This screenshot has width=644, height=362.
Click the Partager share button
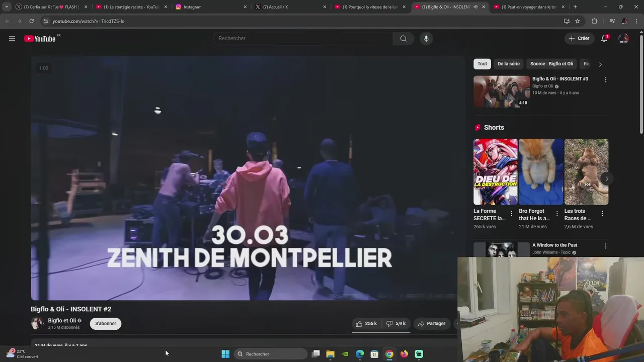click(x=431, y=324)
